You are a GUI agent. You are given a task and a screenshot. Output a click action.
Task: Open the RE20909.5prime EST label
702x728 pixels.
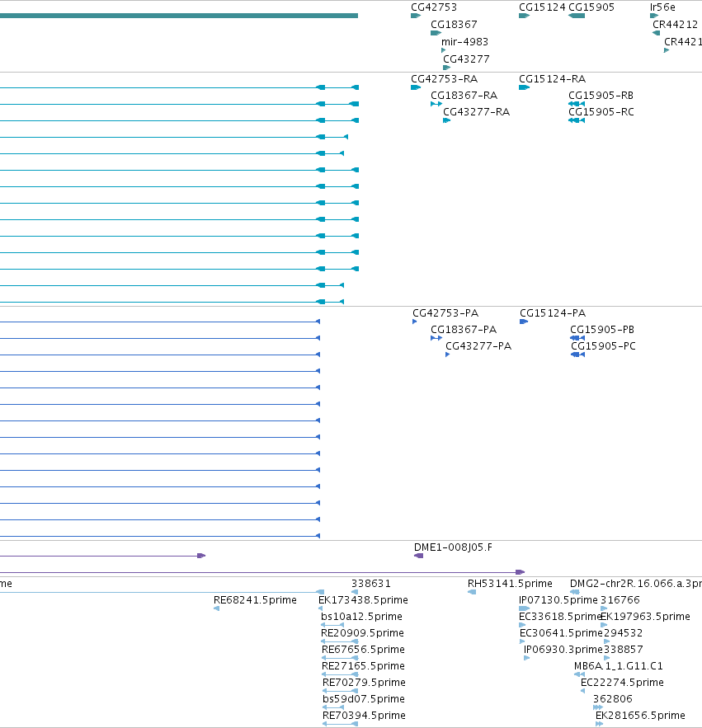click(362, 633)
